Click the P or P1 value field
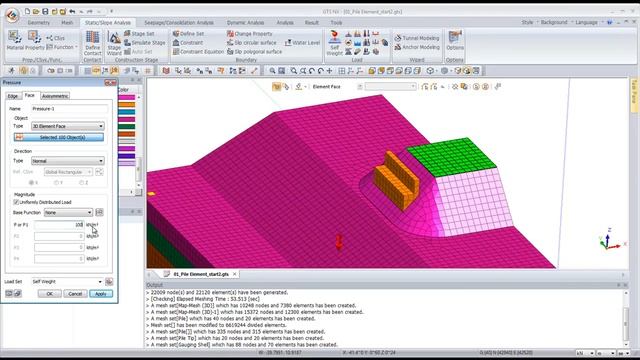 [59, 224]
